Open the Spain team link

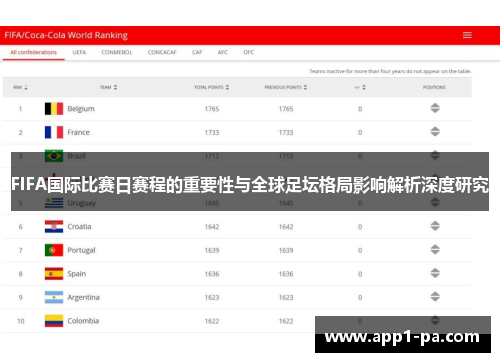coord(77,274)
